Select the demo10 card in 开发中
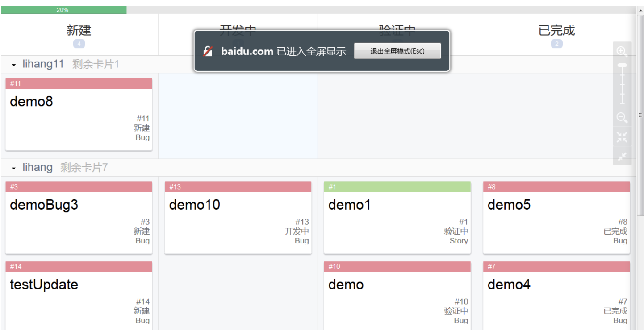Screen dimensions: 644x330 point(194,205)
